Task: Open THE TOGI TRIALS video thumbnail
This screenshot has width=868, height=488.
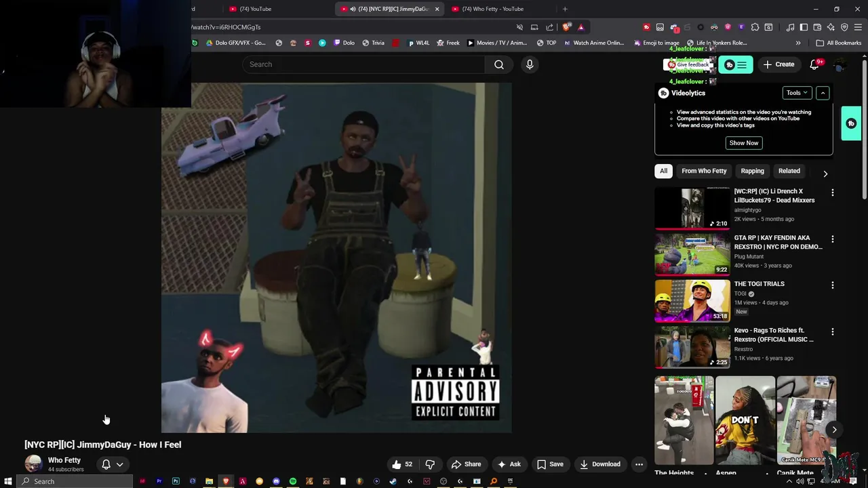Action: click(x=692, y=300)
